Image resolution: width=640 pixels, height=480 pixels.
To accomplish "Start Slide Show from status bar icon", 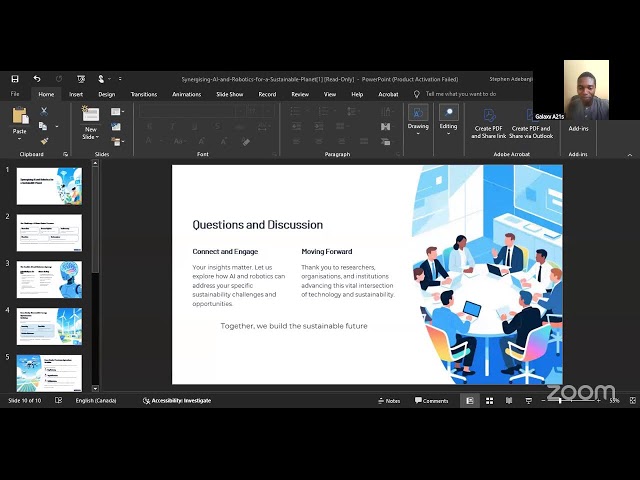I will (529, 401).
